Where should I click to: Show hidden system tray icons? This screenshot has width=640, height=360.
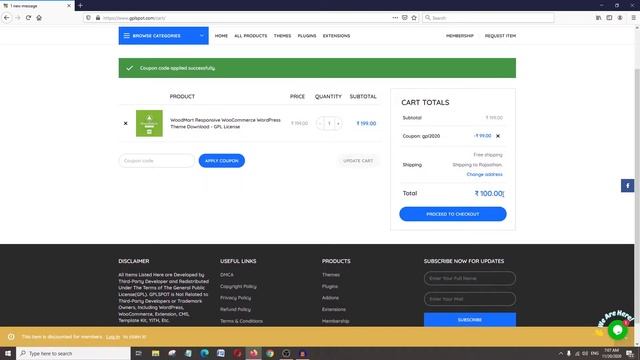561,353
